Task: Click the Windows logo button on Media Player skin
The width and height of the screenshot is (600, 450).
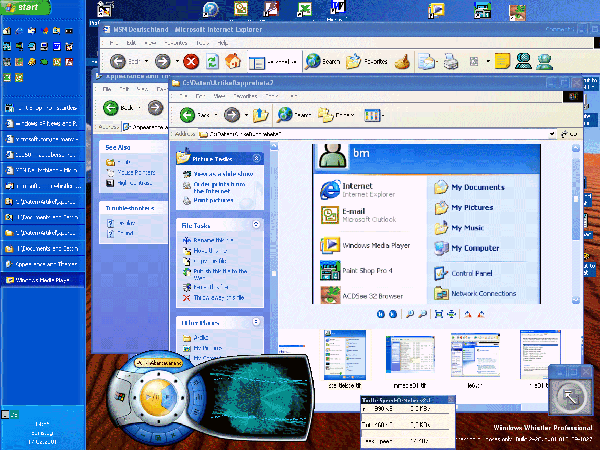Action: pyautogui.click(x=120, y=396)
